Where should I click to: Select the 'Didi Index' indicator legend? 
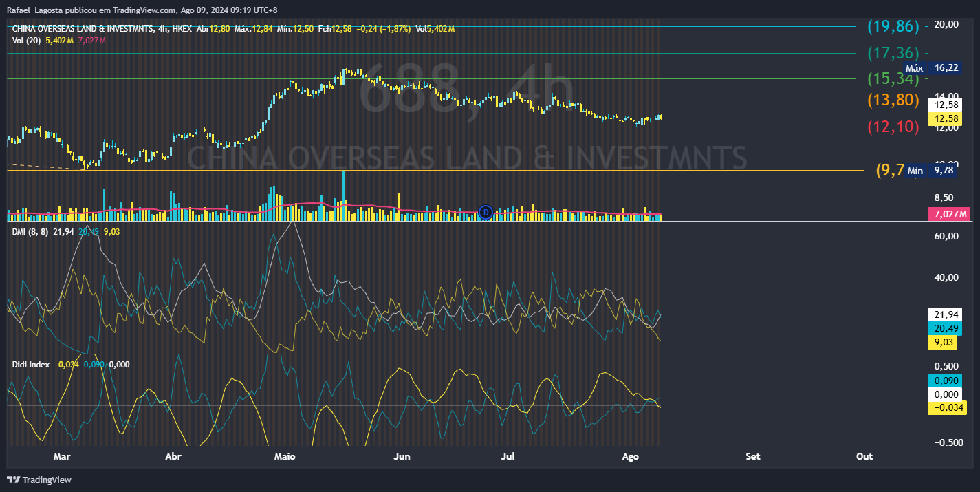[31, 365]
